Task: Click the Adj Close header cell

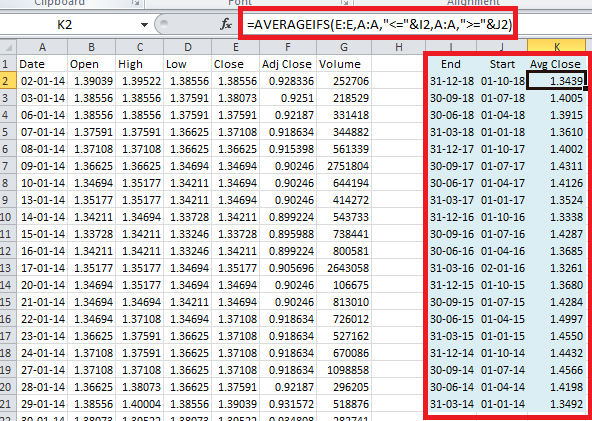Action: (x=288, y=64)
